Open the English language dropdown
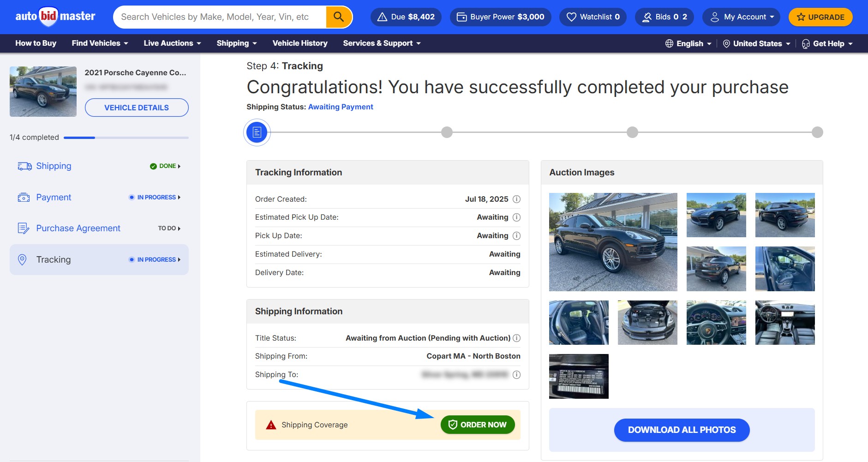The height and width of the screenshot is (462, 868). click(x=688, y=44)
